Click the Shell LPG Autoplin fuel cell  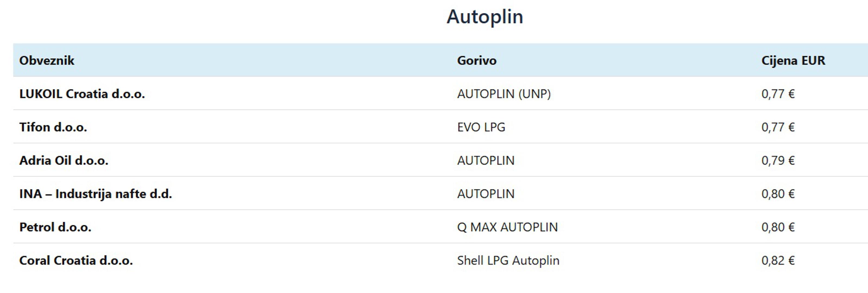tap(508, 261)
